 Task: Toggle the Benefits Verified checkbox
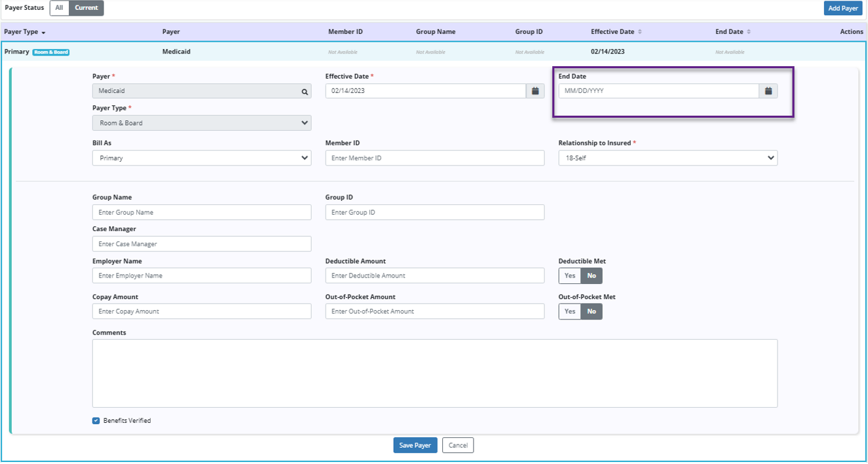tap(96, 421)
